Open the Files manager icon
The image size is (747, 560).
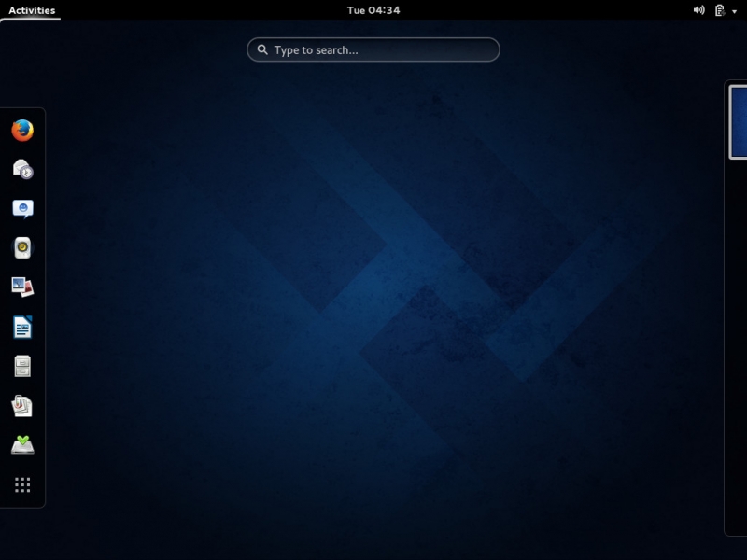tap(22, 366)
